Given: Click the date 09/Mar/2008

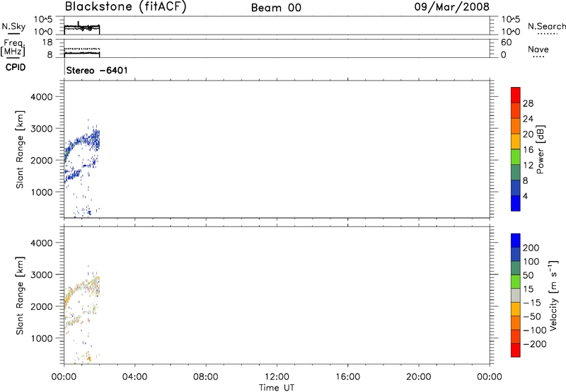Looking at the screenshot, I should pyautogui.click(x=452, y=7).
